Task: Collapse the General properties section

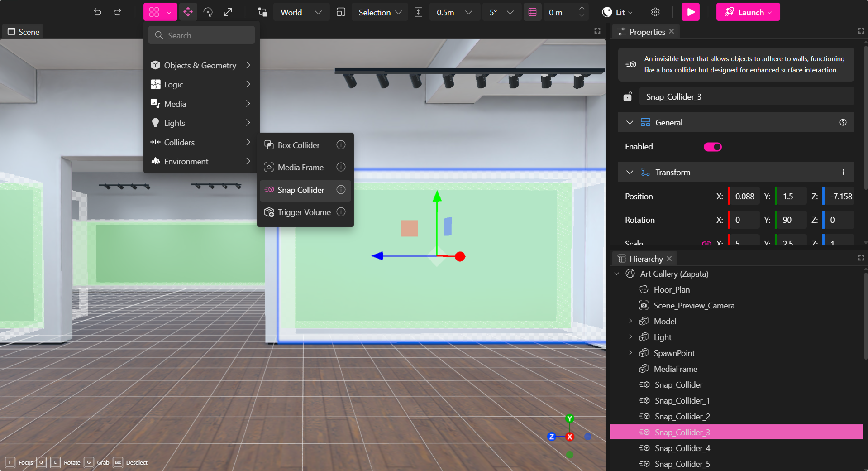Action: coord(630,122)
